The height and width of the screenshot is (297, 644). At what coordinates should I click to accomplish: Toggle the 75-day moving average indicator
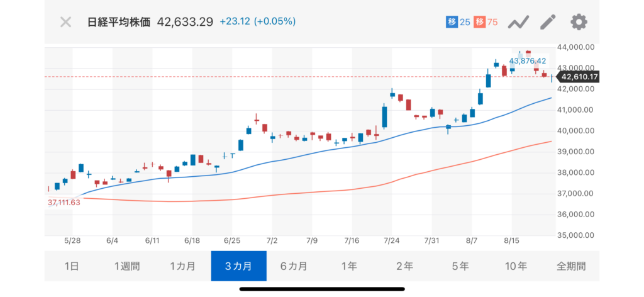click(486, 22)
